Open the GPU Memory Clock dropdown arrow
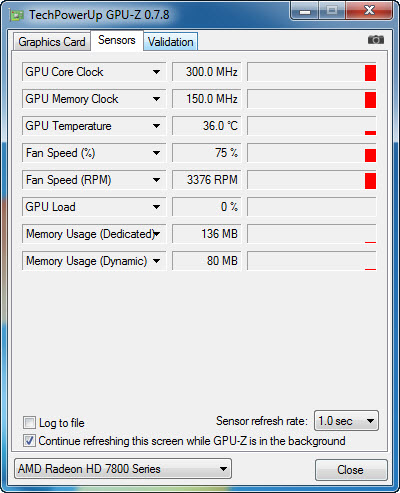Viewport: 400px width, 493px height. [156, 99]
